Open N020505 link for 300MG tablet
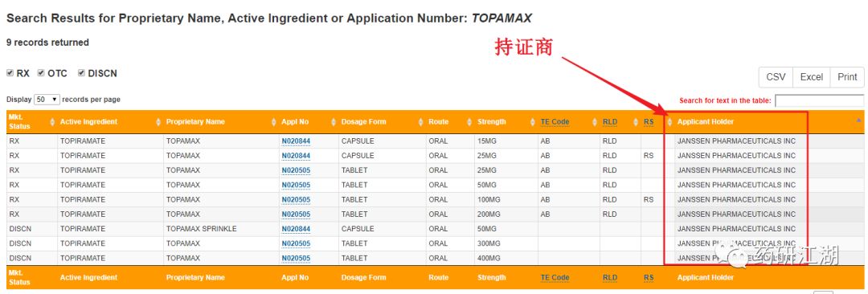This screenshot has width=868, height=294. tap(296, 243)
